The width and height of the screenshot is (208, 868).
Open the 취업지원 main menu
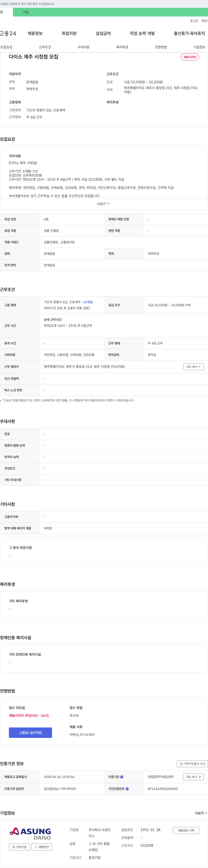[69, 33]
